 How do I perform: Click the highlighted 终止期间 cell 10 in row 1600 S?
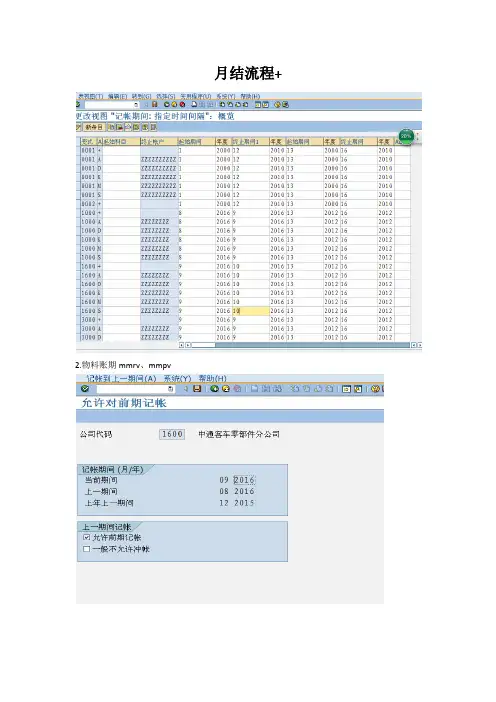point(250,311)
